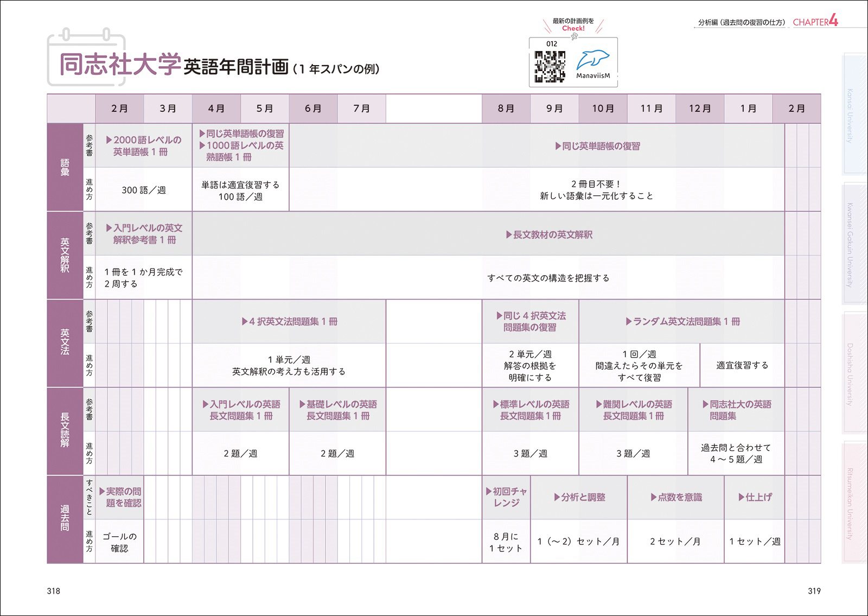Click the QR code numbered 012
This screenshot has width=868, height=616.
pos(550,66)
